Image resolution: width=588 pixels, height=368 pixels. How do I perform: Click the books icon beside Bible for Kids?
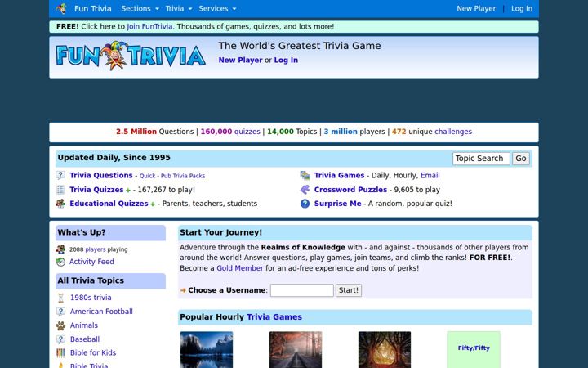60,353
